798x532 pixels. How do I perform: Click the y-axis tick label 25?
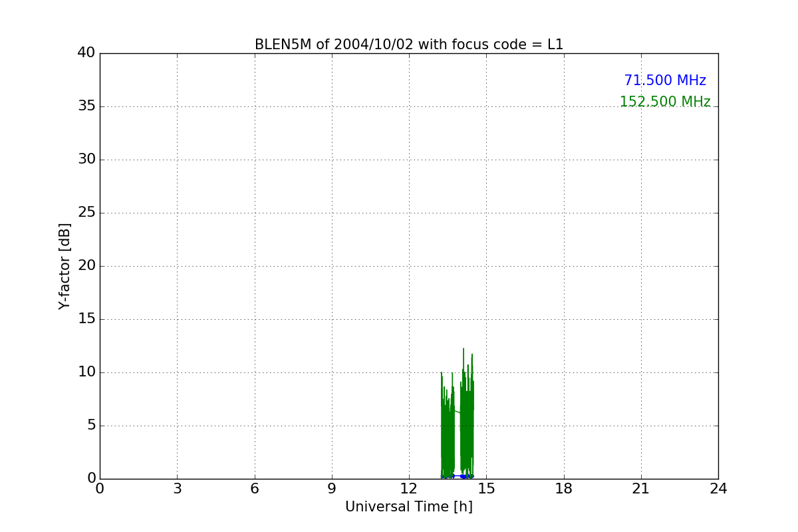pyautogui.click(x=86, y=212)
